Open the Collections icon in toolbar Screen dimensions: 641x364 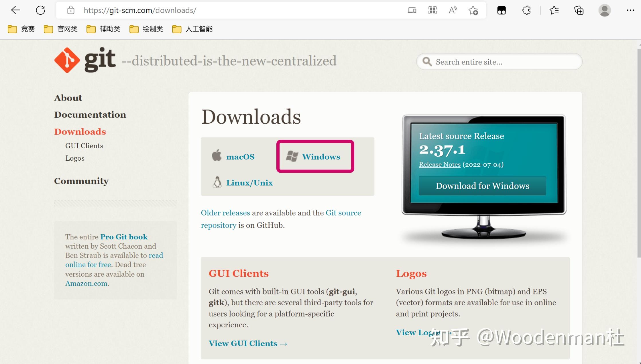pyautogui.click(x=579, y=11)
